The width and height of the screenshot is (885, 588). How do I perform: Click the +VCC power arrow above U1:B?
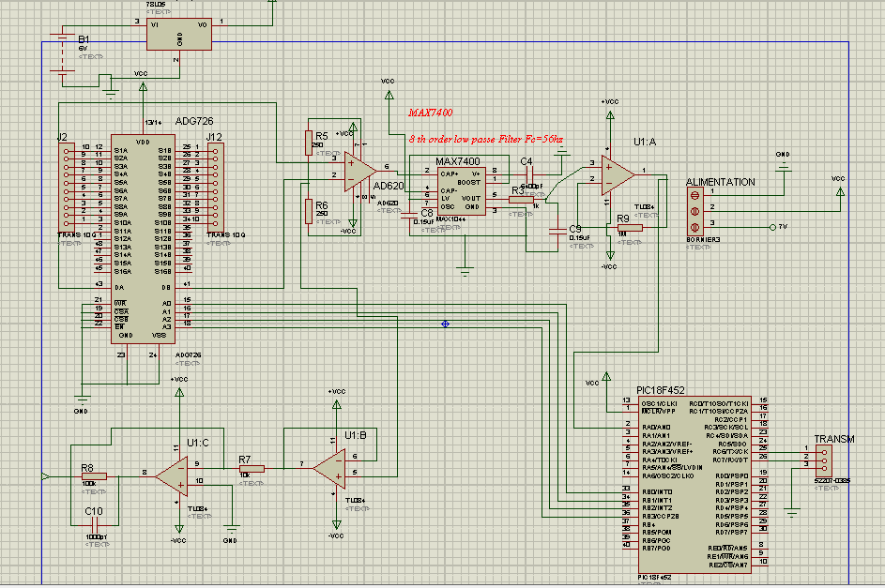(x=336, y=404)
